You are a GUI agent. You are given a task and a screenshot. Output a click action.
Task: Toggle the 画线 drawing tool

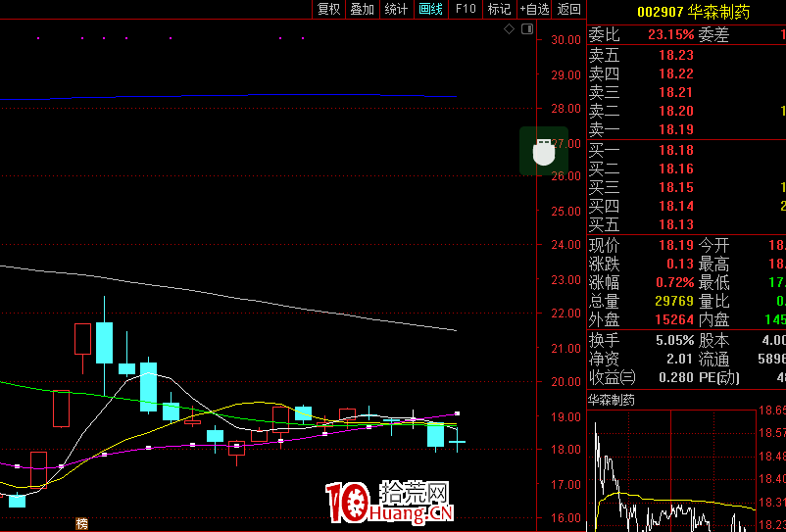pos(430,9)
